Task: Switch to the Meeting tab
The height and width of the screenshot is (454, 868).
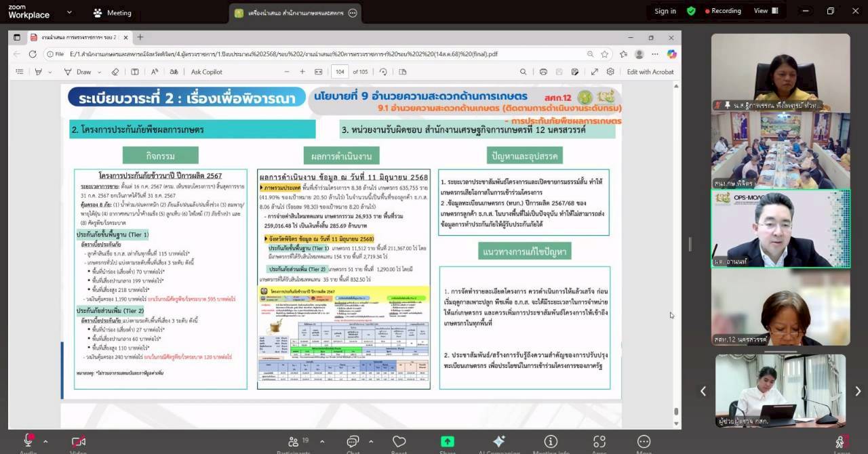Action: [x=111, y=12]
